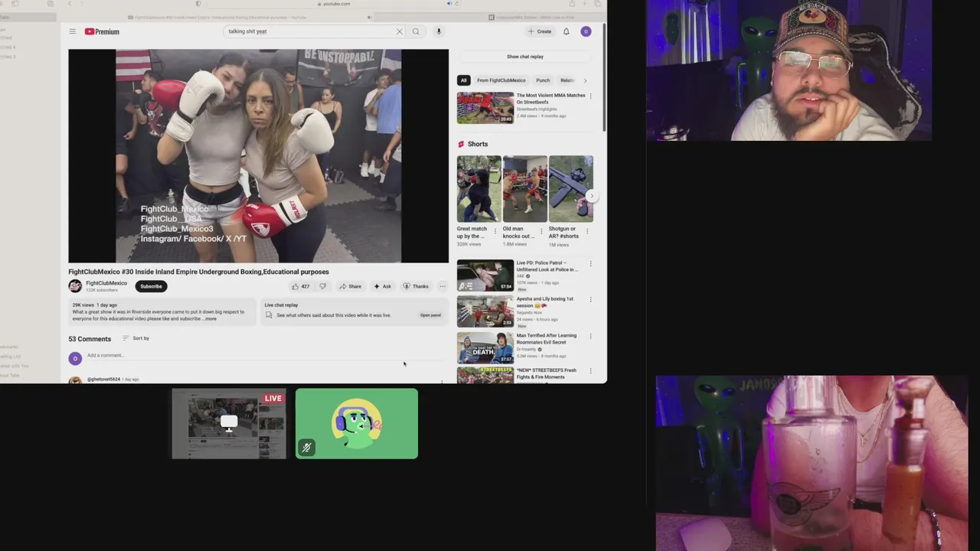
Task: Clear the search box with the X icon
Action: click(399, 31)
